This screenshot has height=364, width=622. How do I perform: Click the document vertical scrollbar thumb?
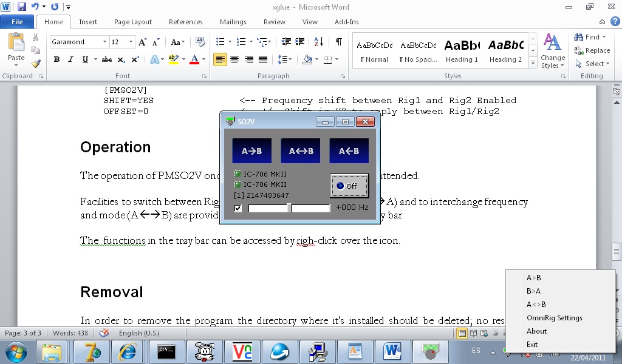616,251
